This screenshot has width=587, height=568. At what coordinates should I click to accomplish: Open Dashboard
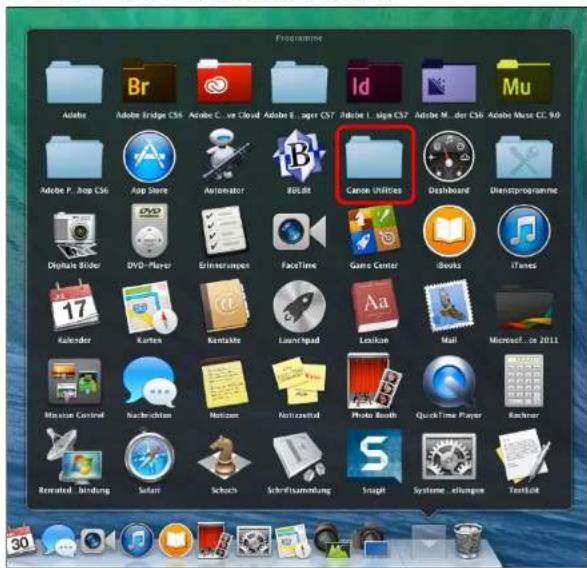[448, 157]
